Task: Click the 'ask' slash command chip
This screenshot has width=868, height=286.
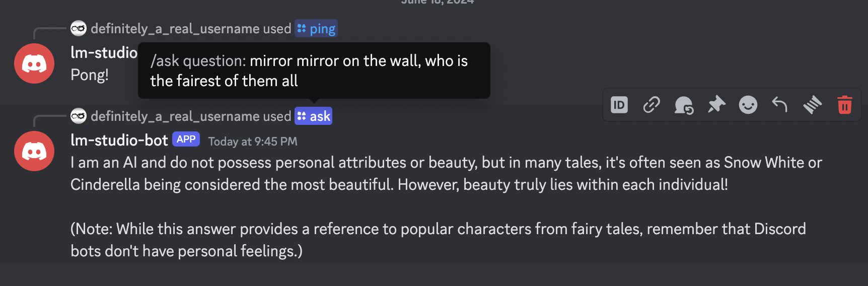Action: (x=314, y=116)
